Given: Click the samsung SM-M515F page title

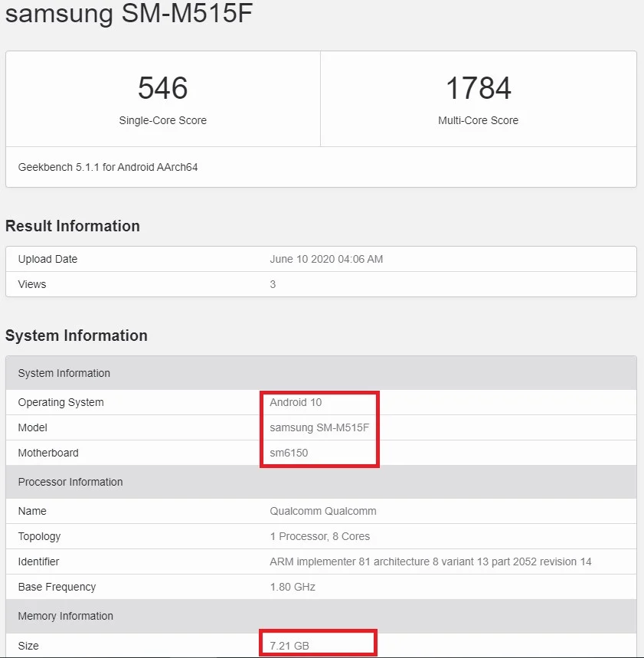Looking at the screenshot, I should point(129,13).
